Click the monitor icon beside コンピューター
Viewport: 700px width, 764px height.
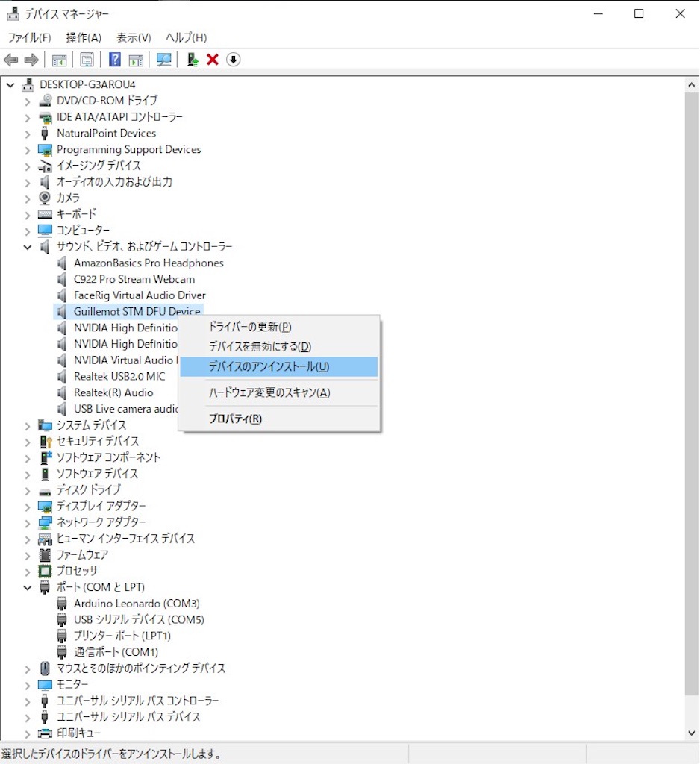[45, 230]
